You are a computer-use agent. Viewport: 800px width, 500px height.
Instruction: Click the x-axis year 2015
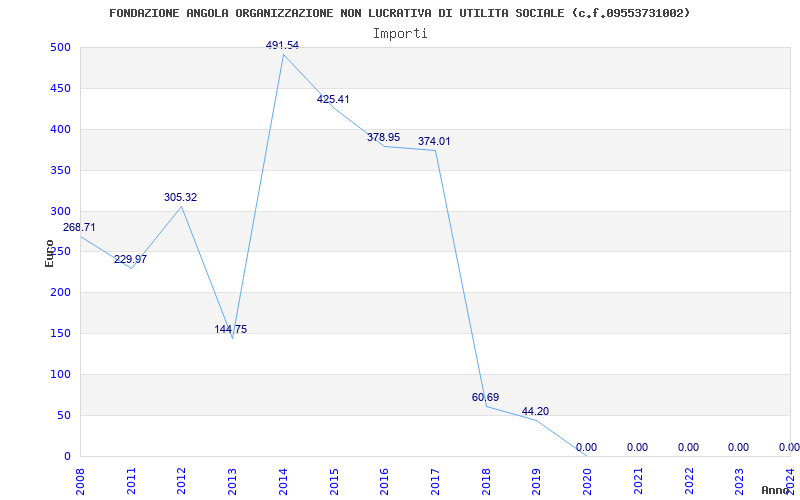coord(334,481)
